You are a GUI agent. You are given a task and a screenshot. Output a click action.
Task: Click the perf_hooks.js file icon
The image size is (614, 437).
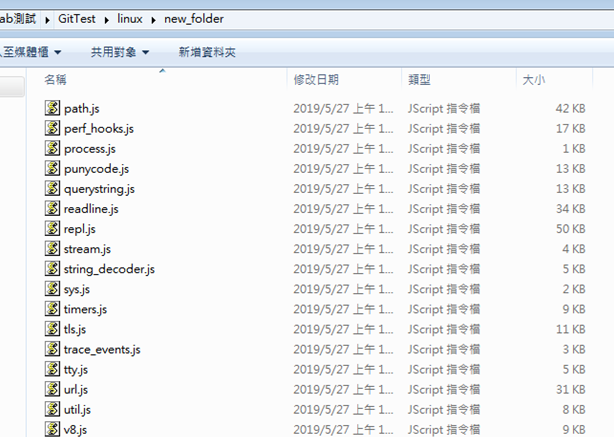point(53,128)
